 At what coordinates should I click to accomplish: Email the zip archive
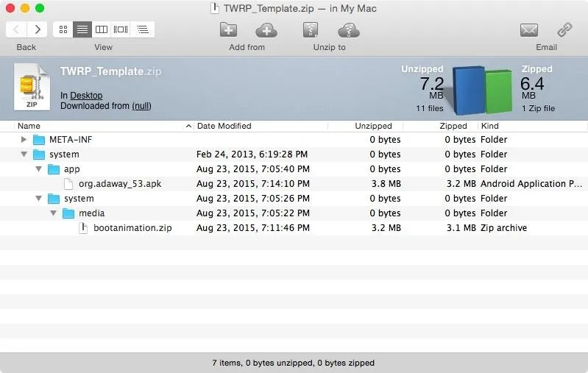click(x=528, y=30)
